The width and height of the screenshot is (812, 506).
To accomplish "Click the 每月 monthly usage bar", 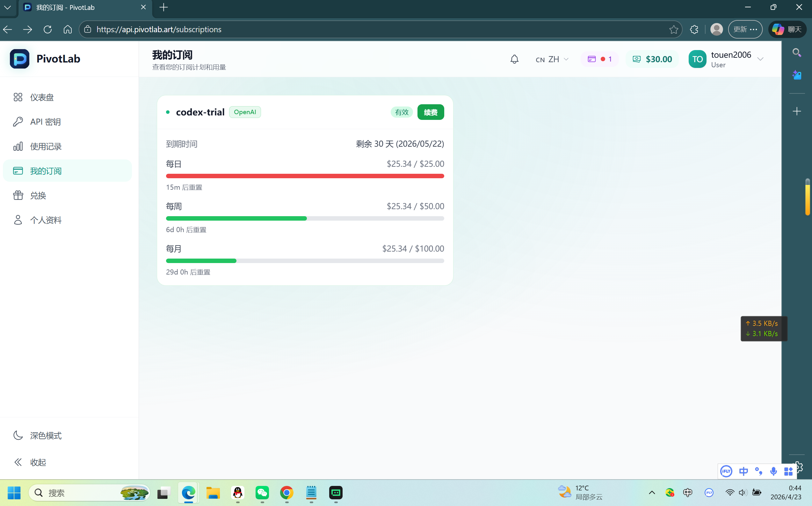I will click(x=305, y=261).
